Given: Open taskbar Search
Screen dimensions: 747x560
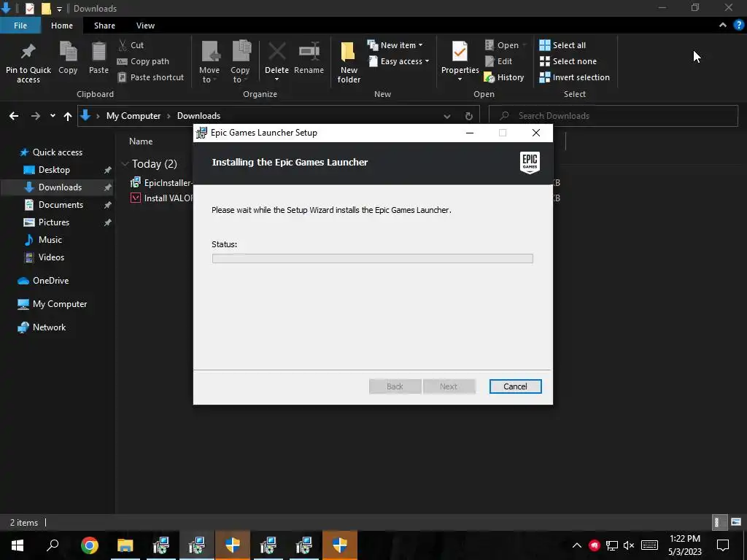Looking at the screenshot, I should (x=53, y=545).
